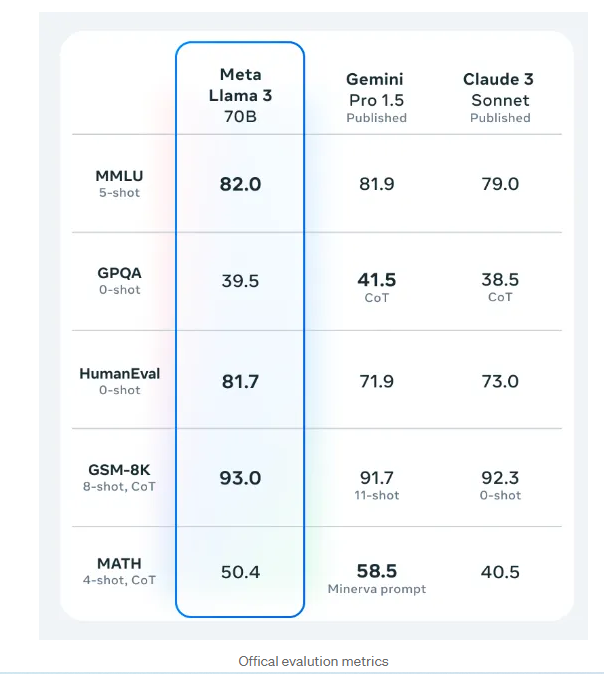The height and width of the screenshot is (674, 604).
Task: Click the 58.5 Minerva prompt score
Action: pyautogui.click(x=376, y=572)
